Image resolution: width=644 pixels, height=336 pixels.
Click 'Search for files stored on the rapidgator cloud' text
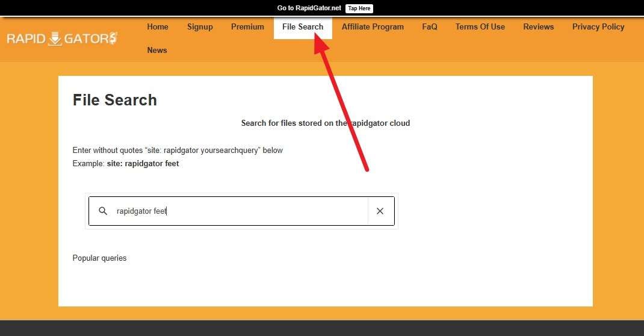325,123
